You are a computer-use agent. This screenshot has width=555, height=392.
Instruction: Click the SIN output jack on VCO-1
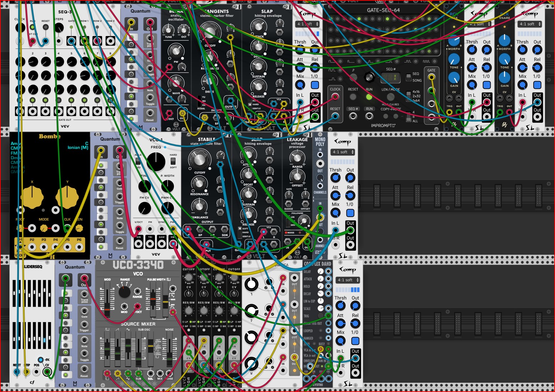pos(139,244)
